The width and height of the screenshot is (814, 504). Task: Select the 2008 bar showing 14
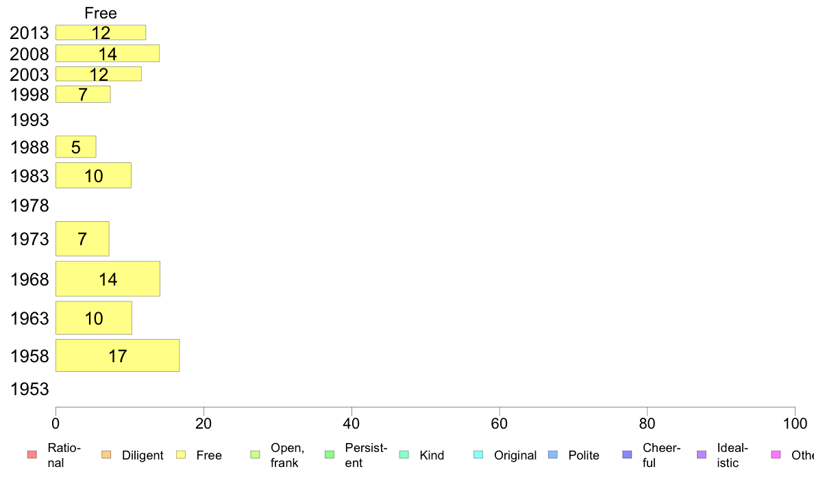(x=108, y=53)
